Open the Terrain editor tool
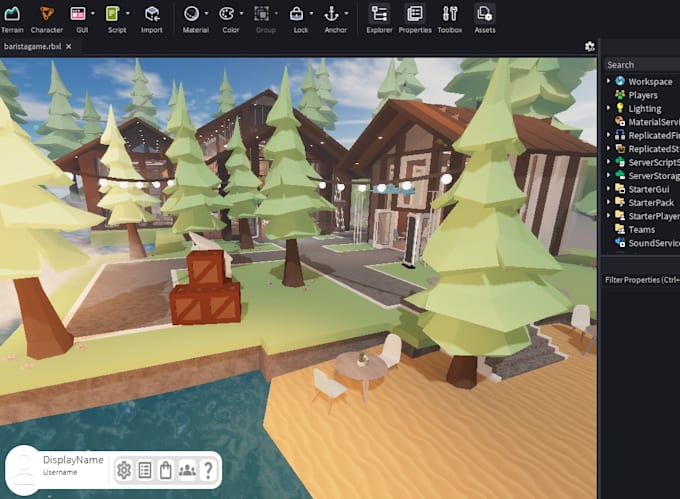The width and height of the screenshot is (680, 499). [12, 20]
